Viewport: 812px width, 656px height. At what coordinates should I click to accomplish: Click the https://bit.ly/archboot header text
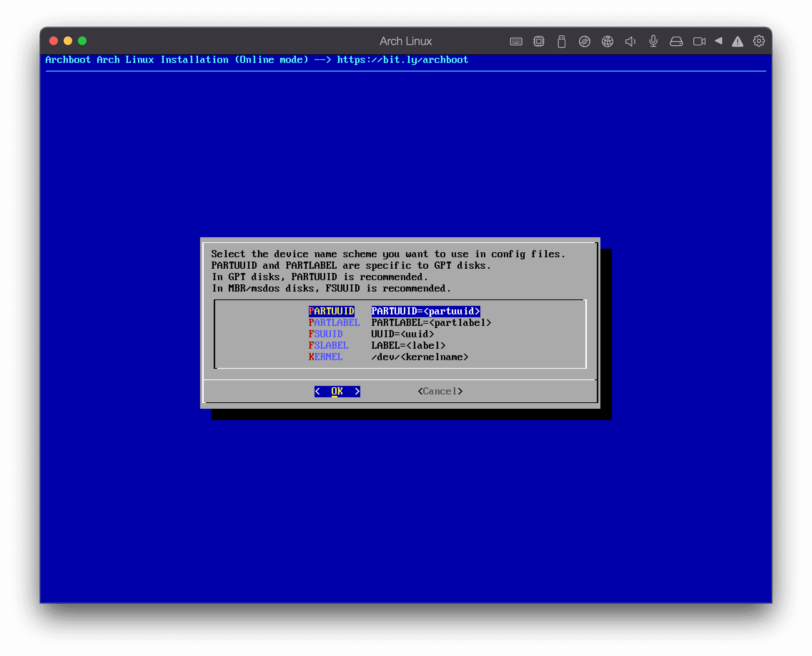click(x=402, y=60)
